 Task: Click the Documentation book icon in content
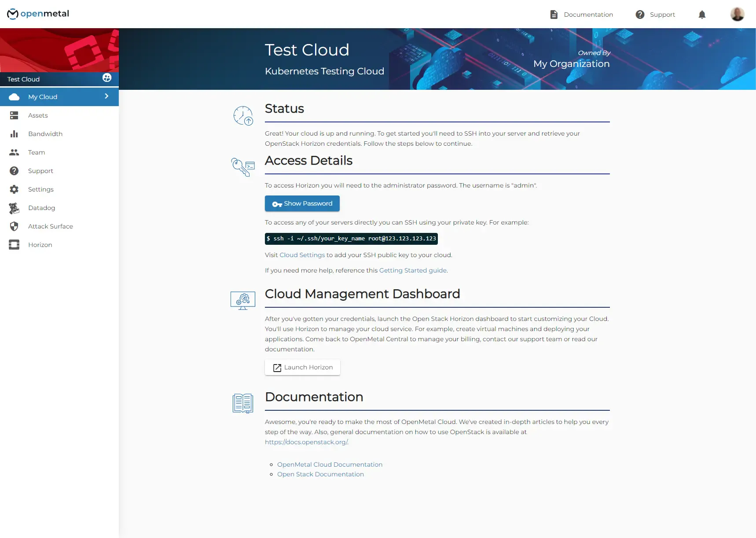point(243,403)
